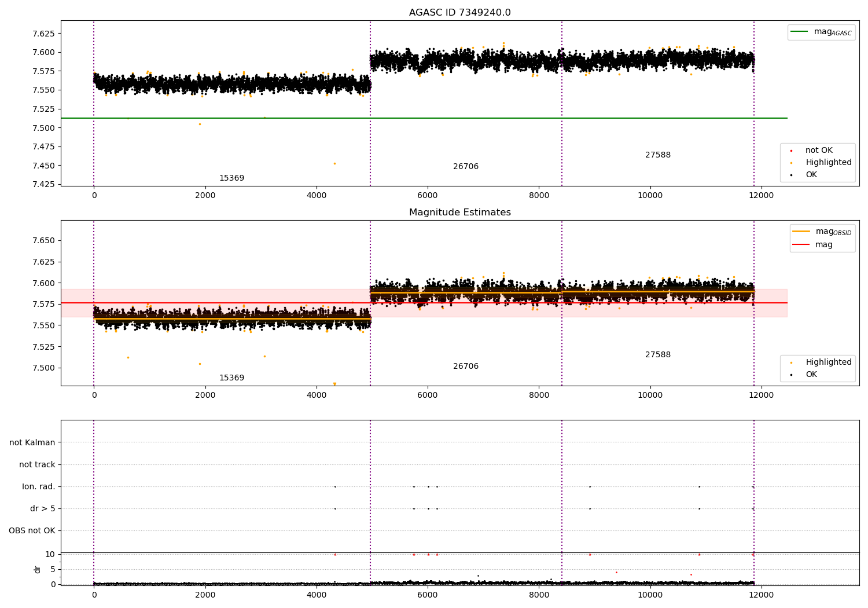Click the 7.650 y-axis tick label
The height and width of the screenshot is (608, 868).
click(43, 241)
